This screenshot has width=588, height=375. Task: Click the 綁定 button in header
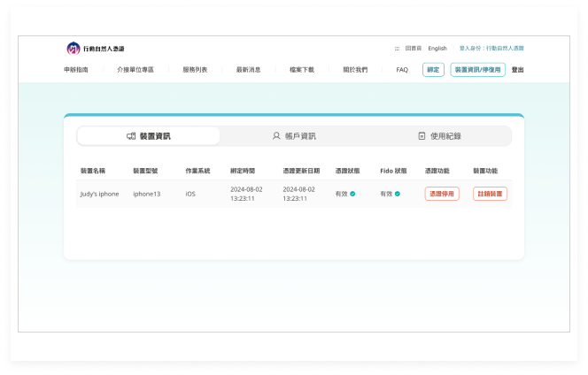point(433,70)
